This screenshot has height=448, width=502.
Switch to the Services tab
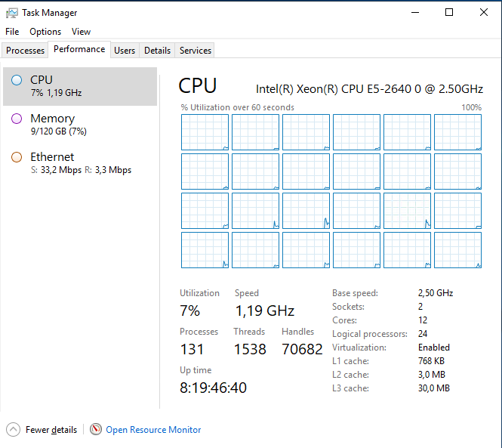point(196,51)
